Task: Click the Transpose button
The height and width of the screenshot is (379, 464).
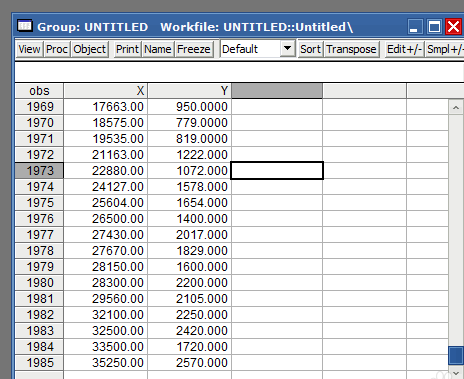Action: click(x=351, y=49)
